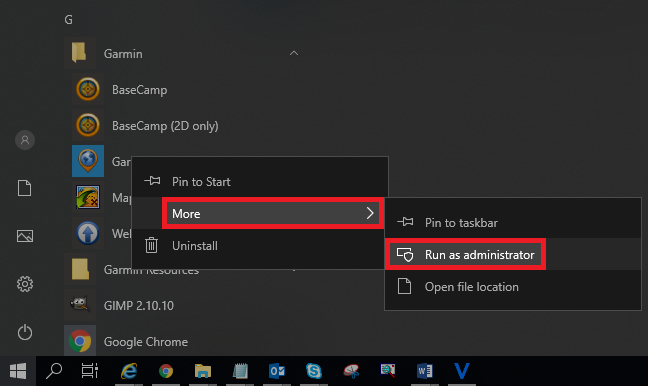Open the magnifier-monitor taskbar icon
The height and width of the screenshot is (386, 648).
pos(388,371)
